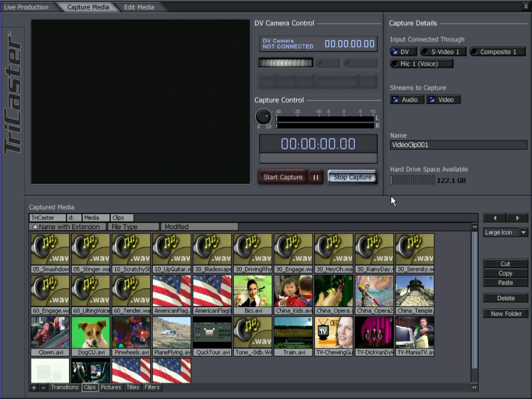
Task: Navigate forward with right arrow button
Action: click(x=517, y=218)
